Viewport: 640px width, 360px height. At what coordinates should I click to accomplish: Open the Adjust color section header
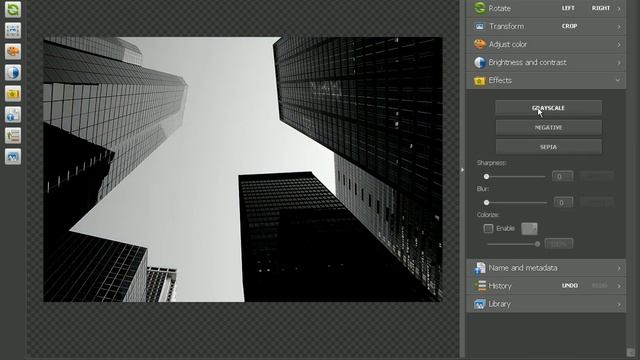pos(546,44)
